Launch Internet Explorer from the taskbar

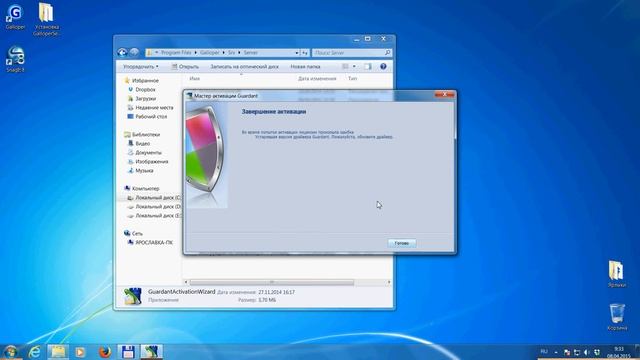pyautogui.click(x=35, y=352)
